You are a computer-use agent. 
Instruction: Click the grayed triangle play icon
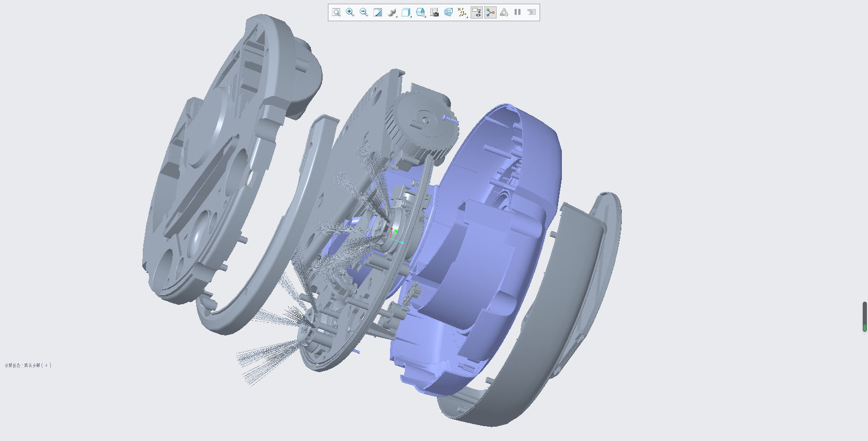click(504, 12)
